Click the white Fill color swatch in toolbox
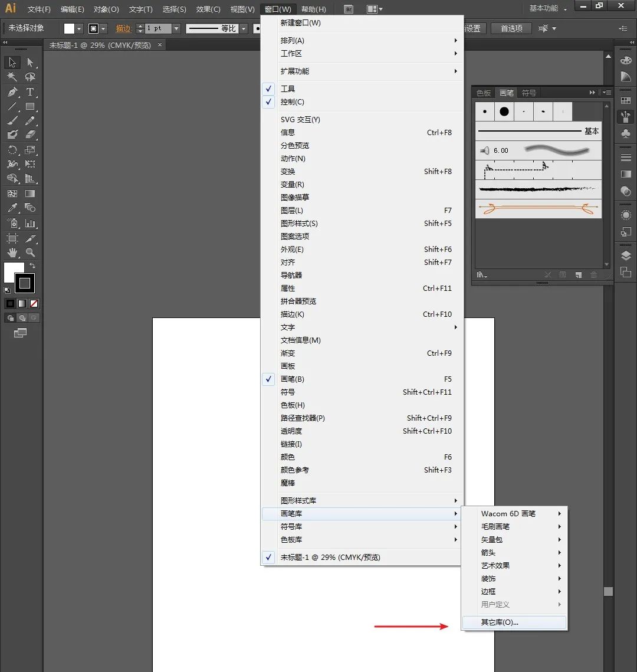Screen dimensions: 637x672 (11, 269)
